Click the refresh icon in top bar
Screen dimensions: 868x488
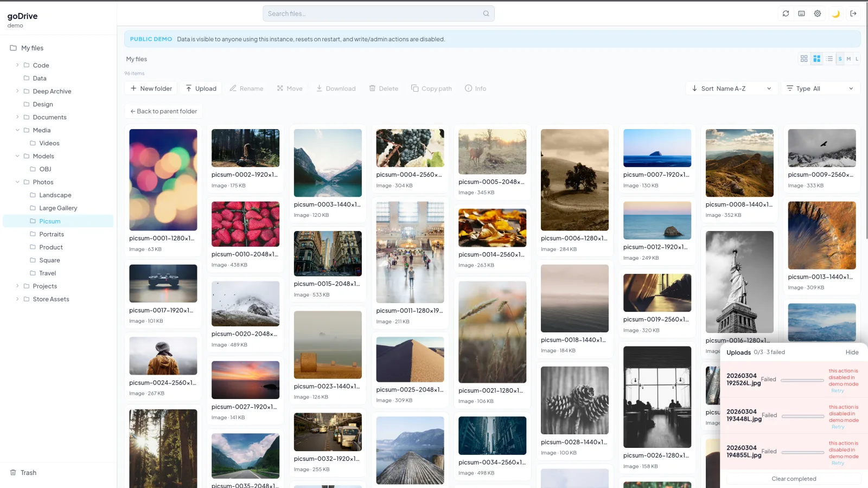click(786, 14)
